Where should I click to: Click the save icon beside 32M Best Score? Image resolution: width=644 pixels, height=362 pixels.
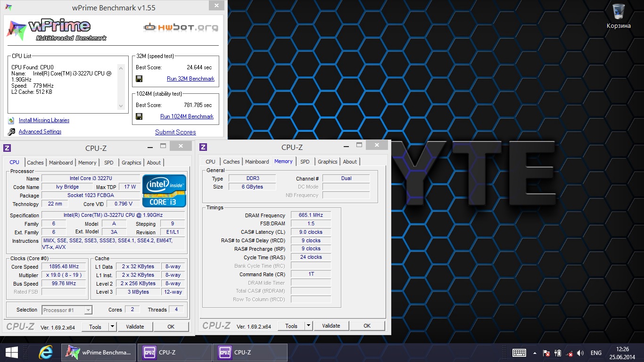point(139,79)
